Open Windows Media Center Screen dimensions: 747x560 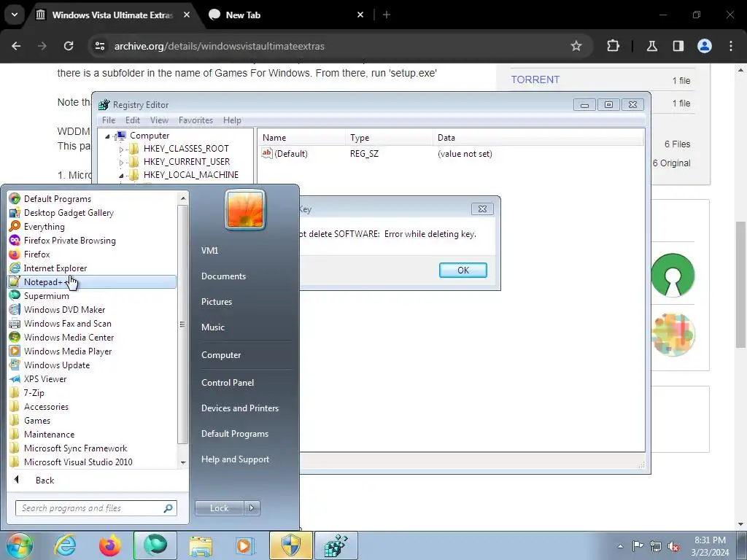click(69, 337)
